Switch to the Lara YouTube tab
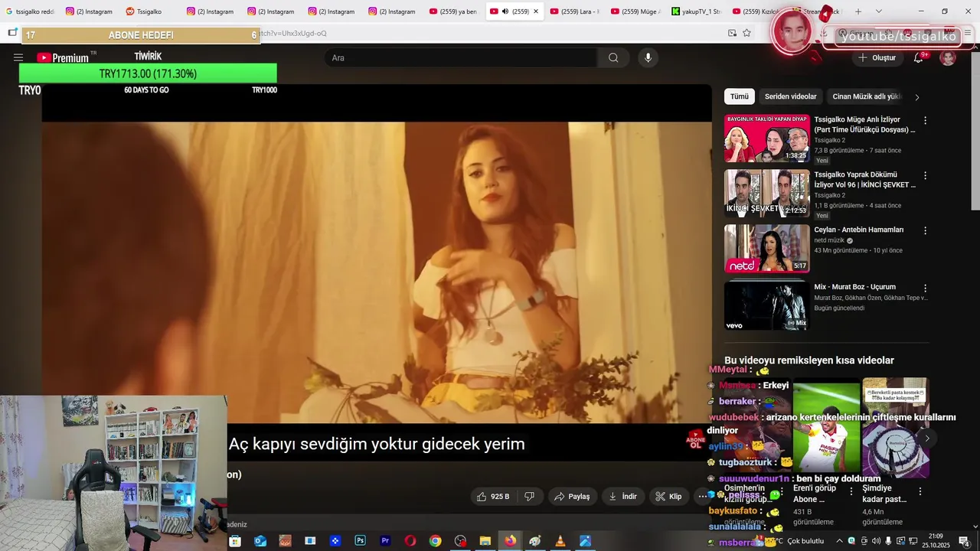Image resolution: width=980 pixels, height=551 pixels. pyautogui.click(x=575, y=11)
